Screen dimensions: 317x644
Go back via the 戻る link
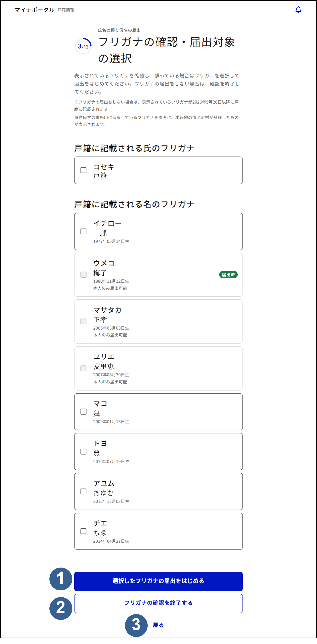(x=158, y=625)
